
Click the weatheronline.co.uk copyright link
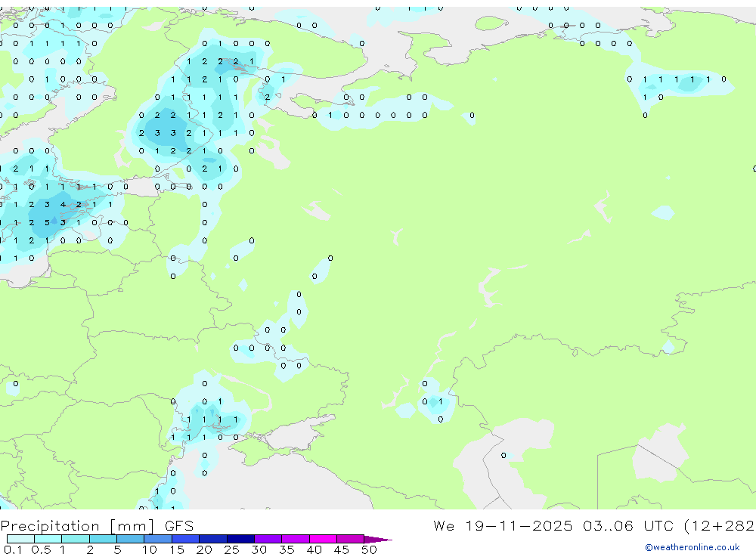tap(692, 547)
